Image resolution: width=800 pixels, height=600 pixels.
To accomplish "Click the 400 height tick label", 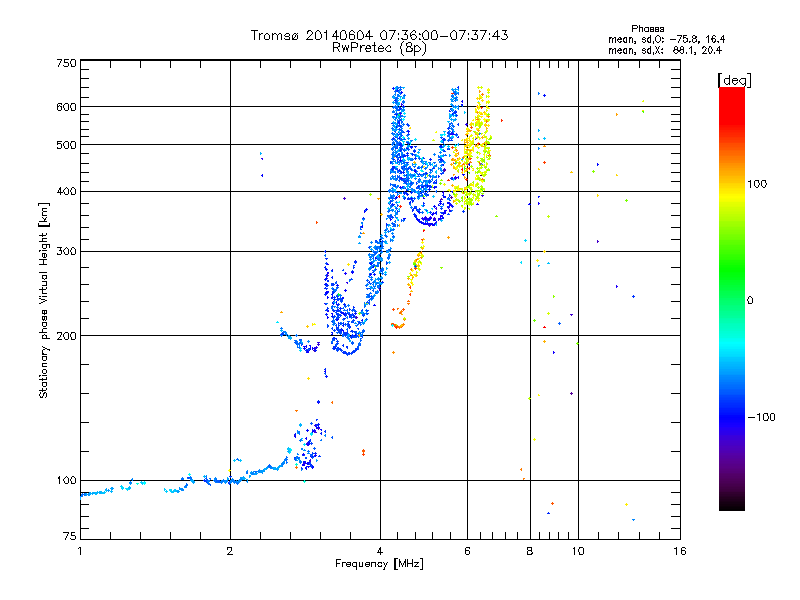I will coord(67,191).
